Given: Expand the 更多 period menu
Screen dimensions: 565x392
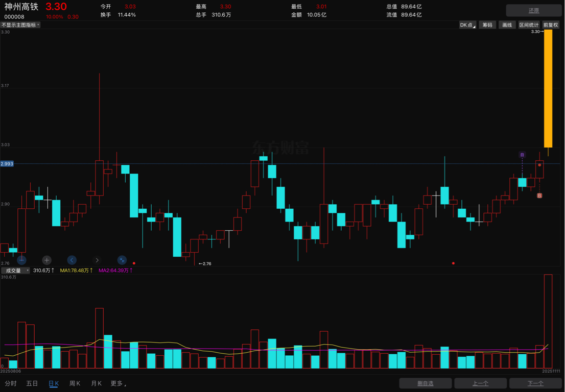Looking at the screenshot, I should click(x=118, y=383).
